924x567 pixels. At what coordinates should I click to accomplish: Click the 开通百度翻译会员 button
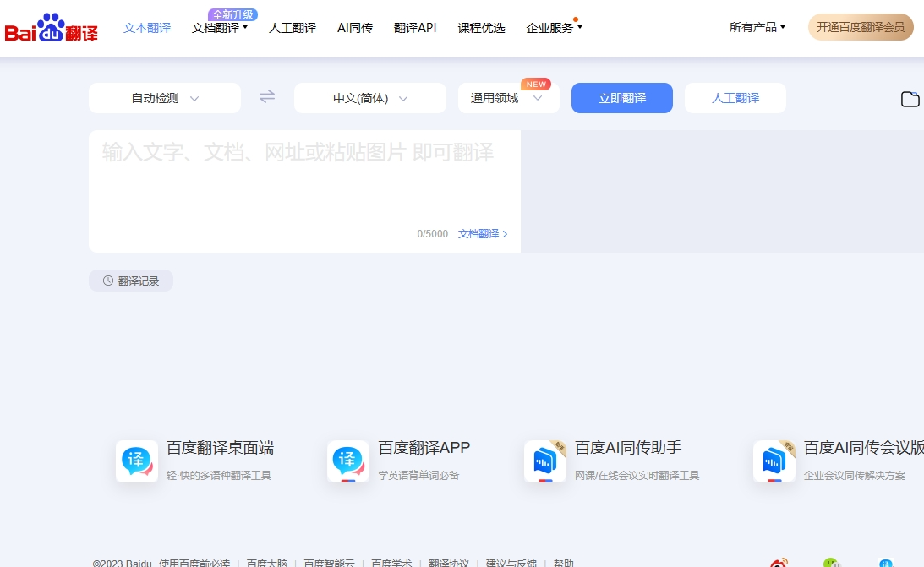pos(861,27)
